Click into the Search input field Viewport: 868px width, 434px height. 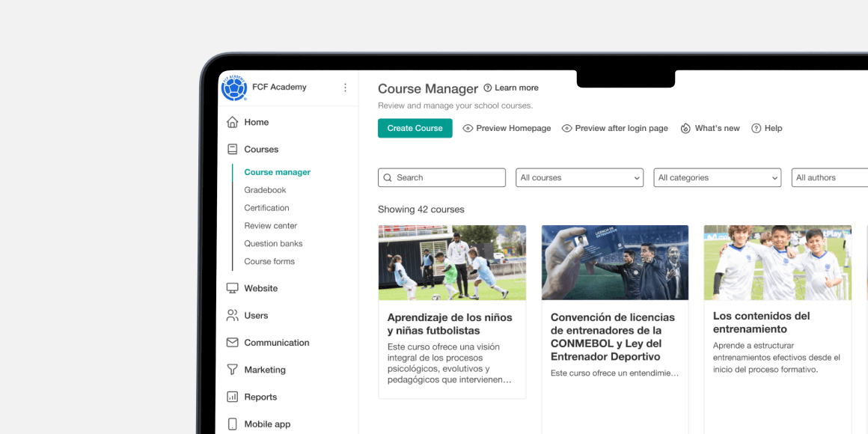(x=441, y=177)
